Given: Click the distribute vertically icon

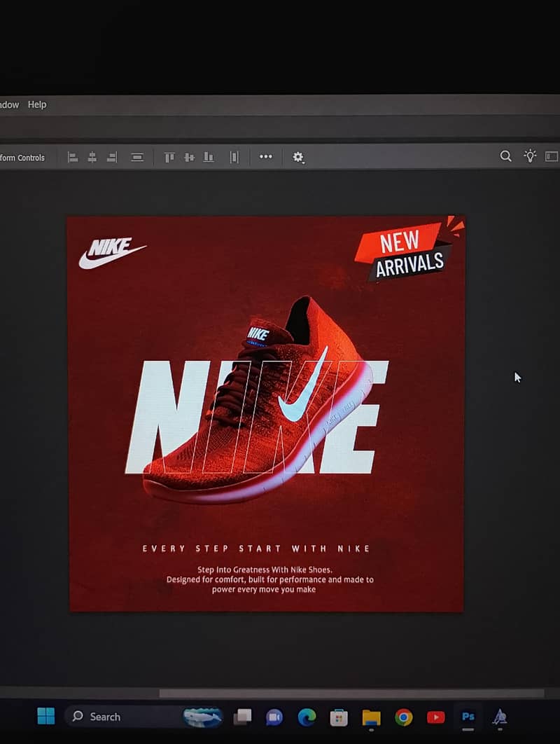Looking at the screenshot, I should coord(137,157).
